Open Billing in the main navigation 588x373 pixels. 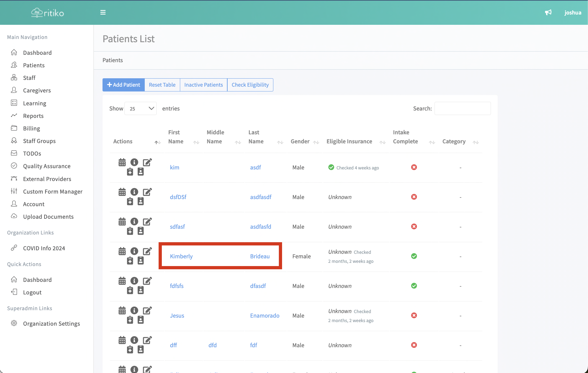[x=32, y=129]
